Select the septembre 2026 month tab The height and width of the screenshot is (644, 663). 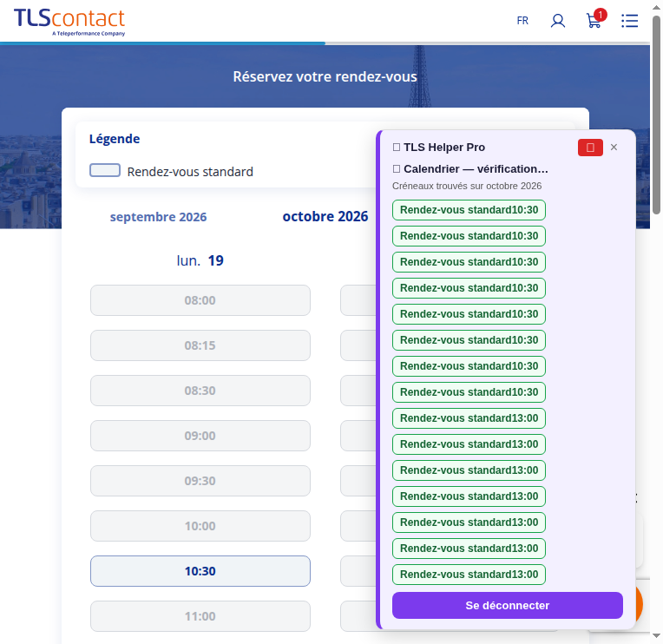(158, 216)
